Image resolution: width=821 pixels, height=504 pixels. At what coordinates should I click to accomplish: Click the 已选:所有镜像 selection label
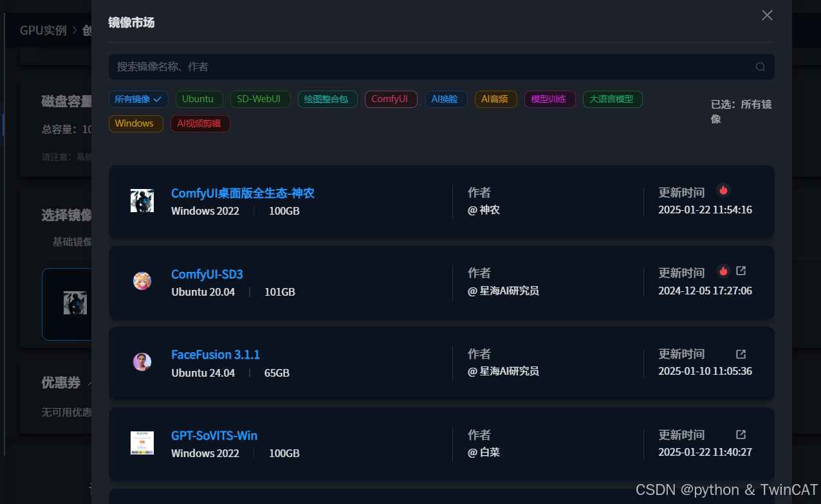[741, 112]
